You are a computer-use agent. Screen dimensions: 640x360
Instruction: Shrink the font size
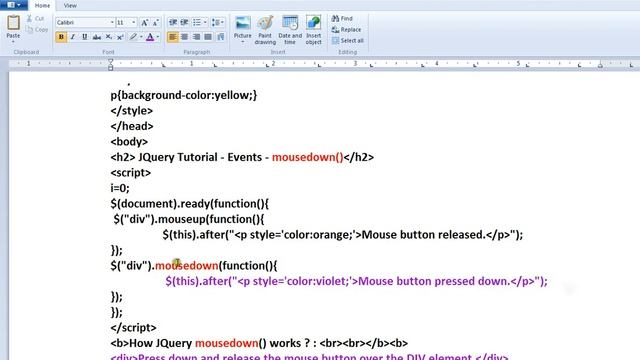156,22
